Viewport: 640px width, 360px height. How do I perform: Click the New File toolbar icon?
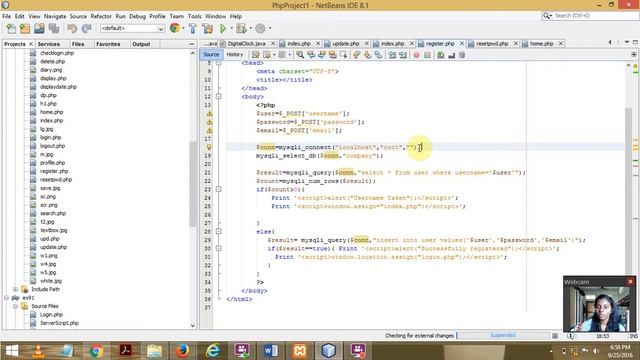(x=11, y=28)
